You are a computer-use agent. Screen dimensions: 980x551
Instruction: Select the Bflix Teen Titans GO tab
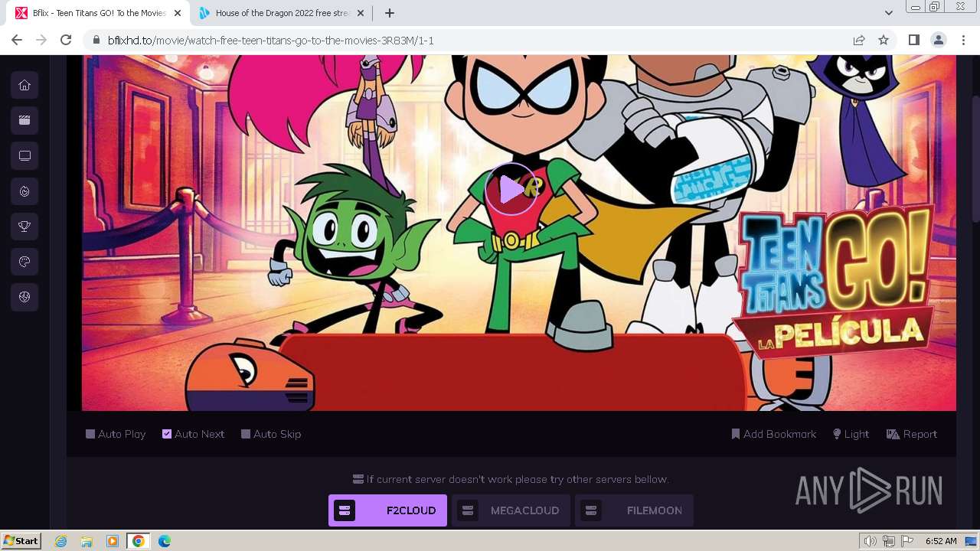tap(98, 13)
